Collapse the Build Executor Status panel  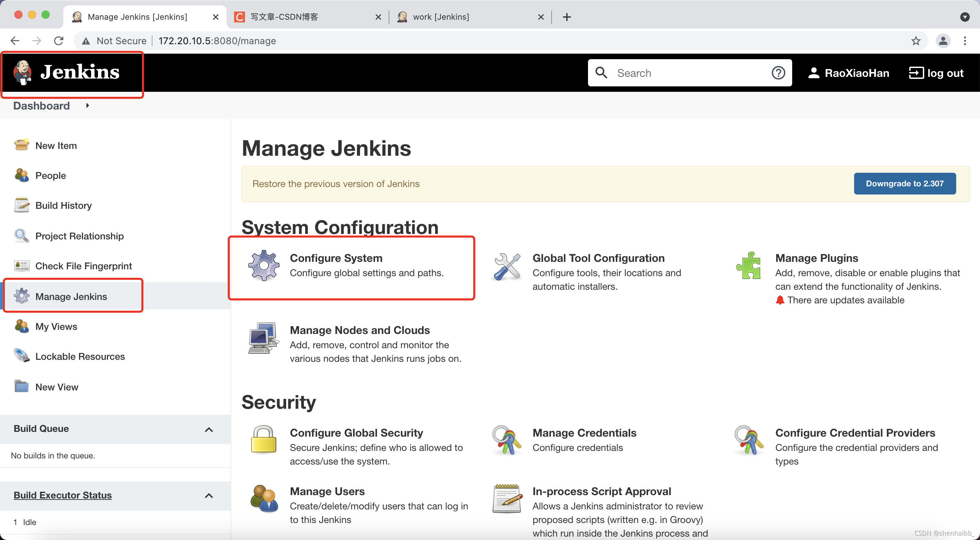pos(209,495)
